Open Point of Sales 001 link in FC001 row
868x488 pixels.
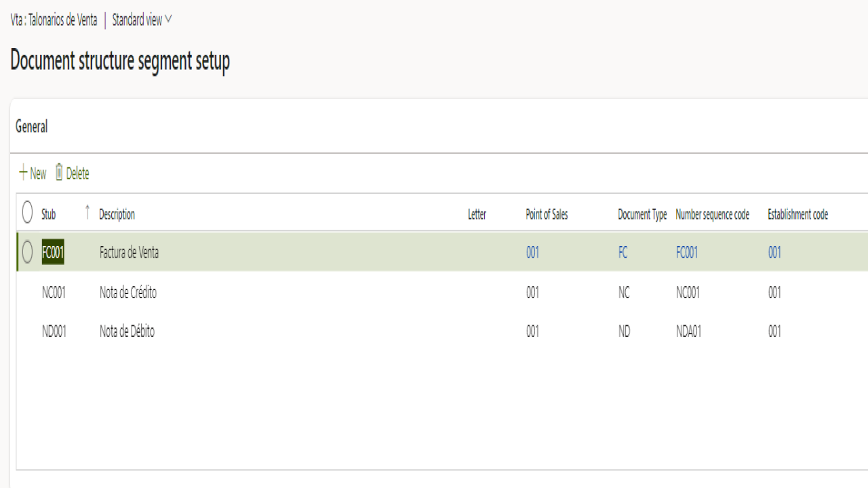(x=533, y=253)
